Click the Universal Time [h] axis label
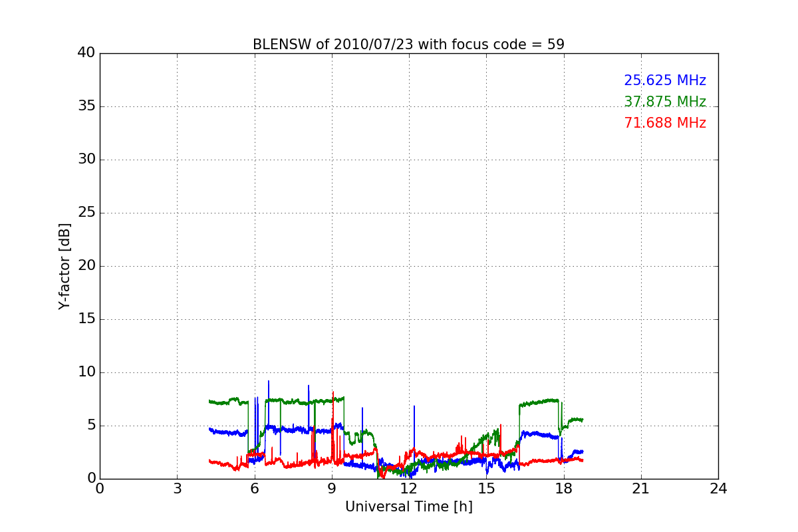The height and width of the screenshot is (532, 798). coord(409,507)
